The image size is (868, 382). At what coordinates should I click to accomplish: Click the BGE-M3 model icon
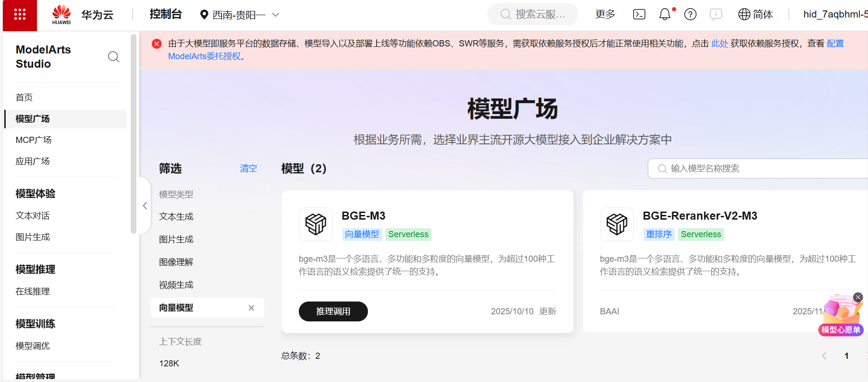[316, 224]
